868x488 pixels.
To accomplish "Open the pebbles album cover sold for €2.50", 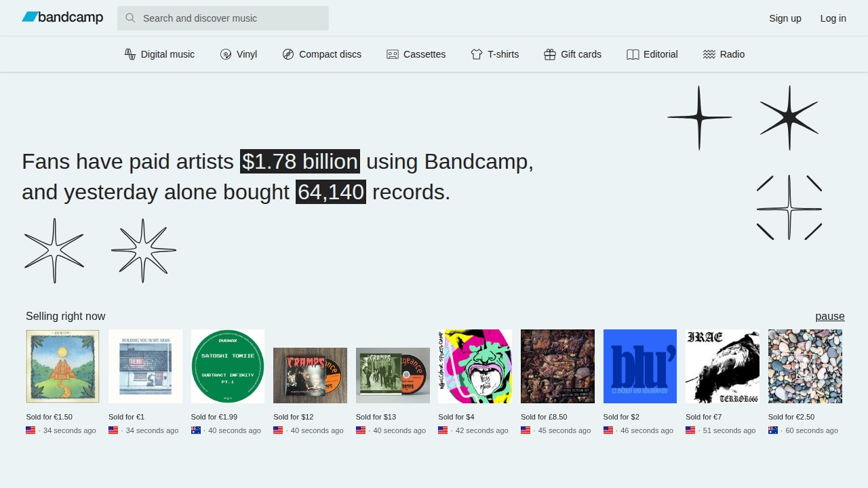I will tap(805, 366).
